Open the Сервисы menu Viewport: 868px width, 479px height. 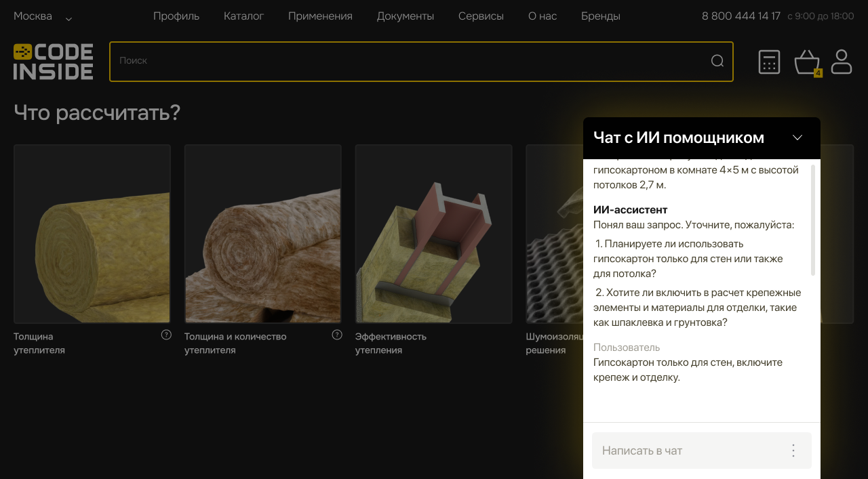click(x=481, y=16)
